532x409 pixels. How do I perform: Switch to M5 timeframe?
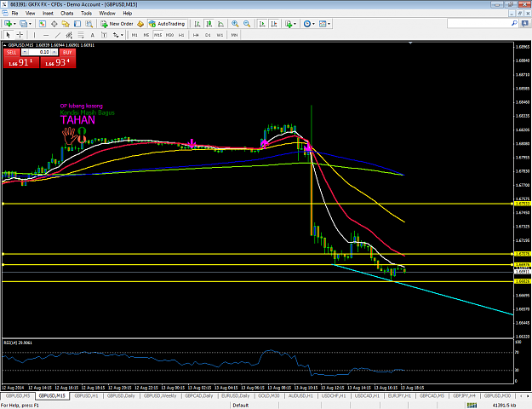coord(146,35)
